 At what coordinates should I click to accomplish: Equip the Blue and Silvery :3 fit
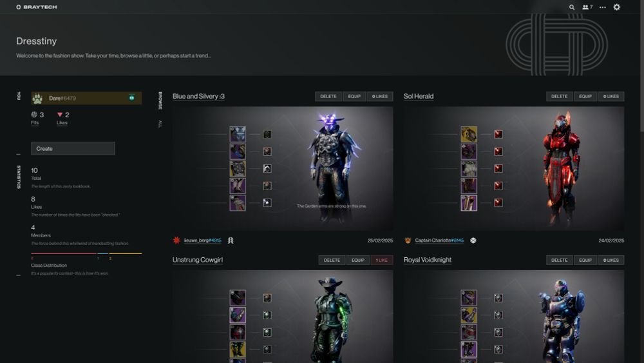[354, 96]
